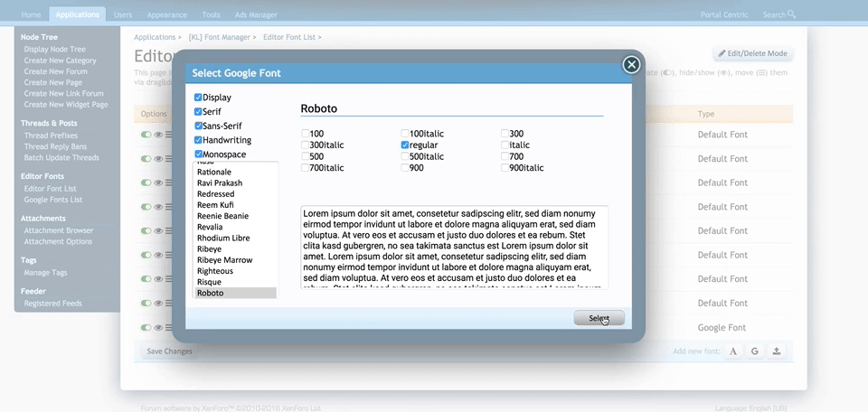The width and height of the screenshot is (868, 412).
Task: Select Righteous in the font list
Action: (x=215, y=271)
